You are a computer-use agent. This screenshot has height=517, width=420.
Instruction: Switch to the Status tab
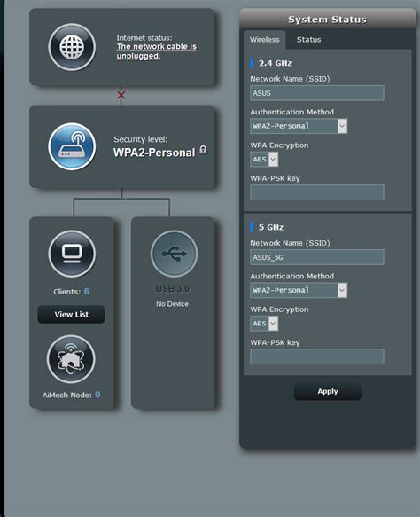click(x=308, y=40)
